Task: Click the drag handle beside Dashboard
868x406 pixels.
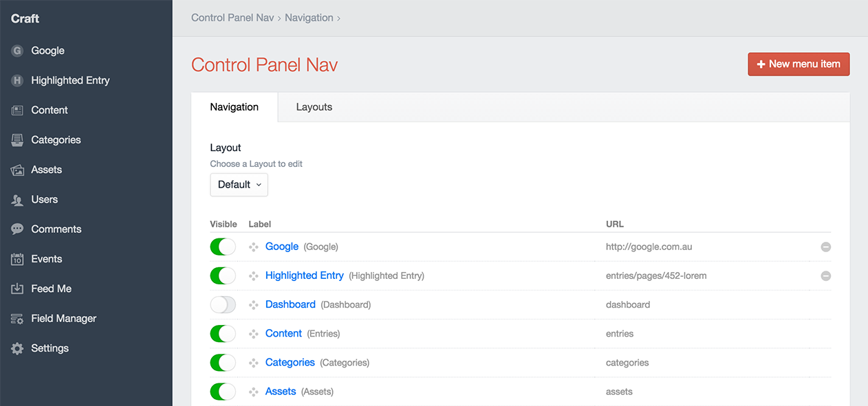Action: pyautogui.click(x=254, y=305)
